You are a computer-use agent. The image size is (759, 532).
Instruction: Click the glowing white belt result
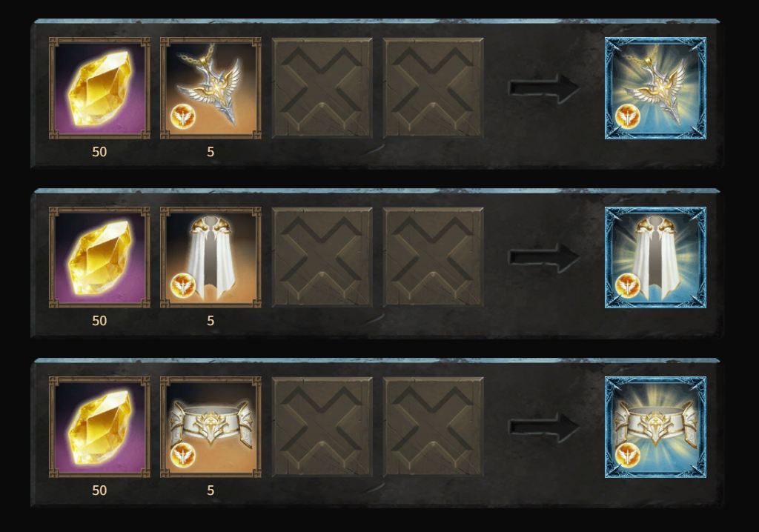(x=655, y=427)
